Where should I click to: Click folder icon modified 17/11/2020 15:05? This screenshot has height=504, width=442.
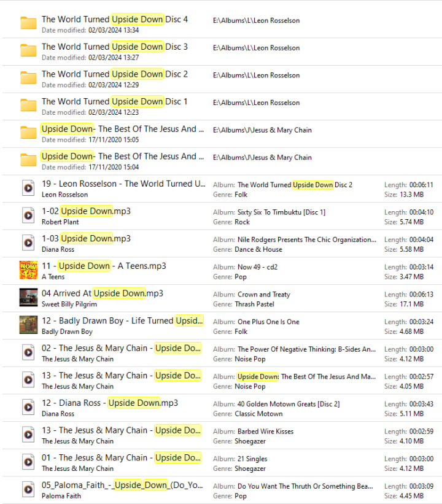[x=28, y=133]
